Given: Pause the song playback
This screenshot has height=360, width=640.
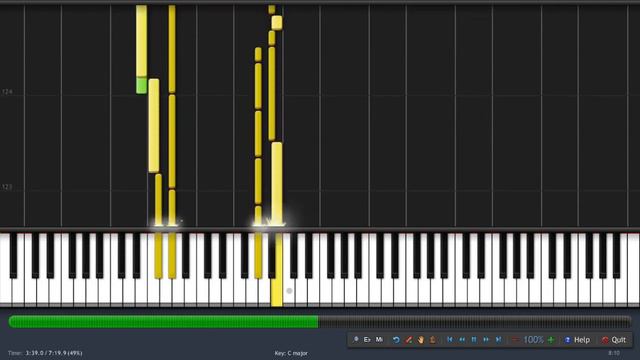Looking at the screenshot, I should click(x=474, y=340).
